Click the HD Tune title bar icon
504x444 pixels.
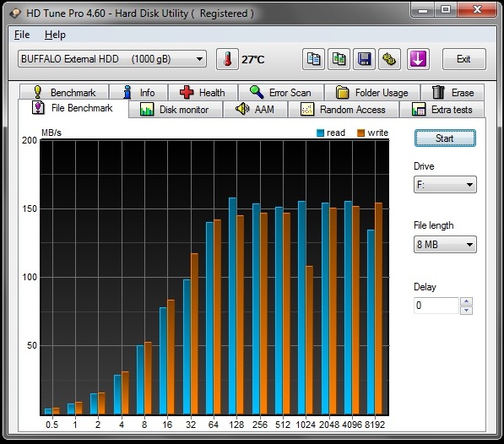point(15,14)
